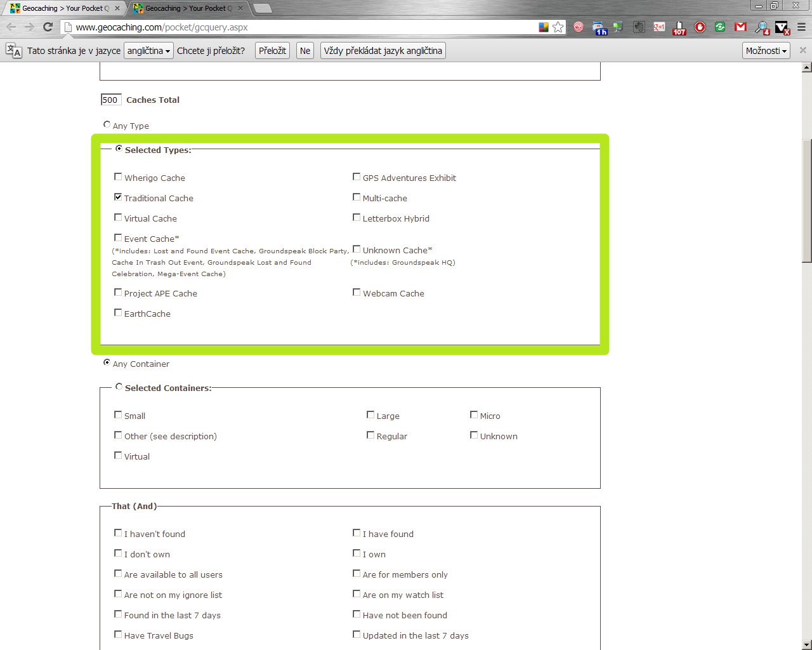Go back with the browser back arrow
Image resolution: width=812 pixels, height=650 pixels.
11,27
